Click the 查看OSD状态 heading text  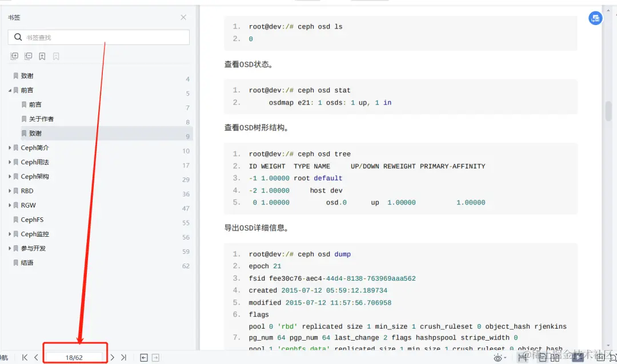tap(249, 64)
